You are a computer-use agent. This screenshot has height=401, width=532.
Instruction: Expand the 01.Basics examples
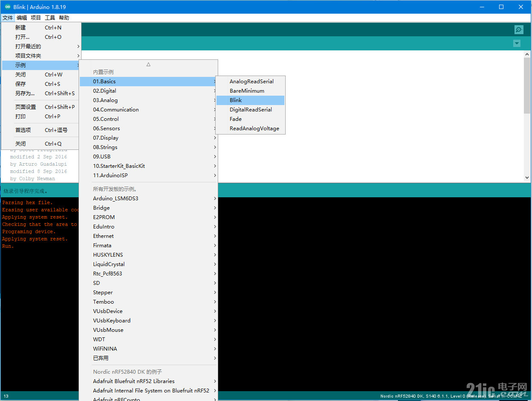pos(149,81)
